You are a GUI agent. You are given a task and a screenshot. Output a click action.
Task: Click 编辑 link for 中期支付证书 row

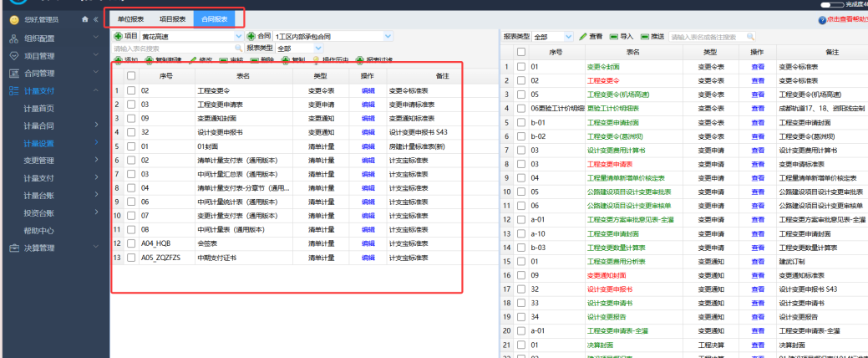[x=368, y=258]
